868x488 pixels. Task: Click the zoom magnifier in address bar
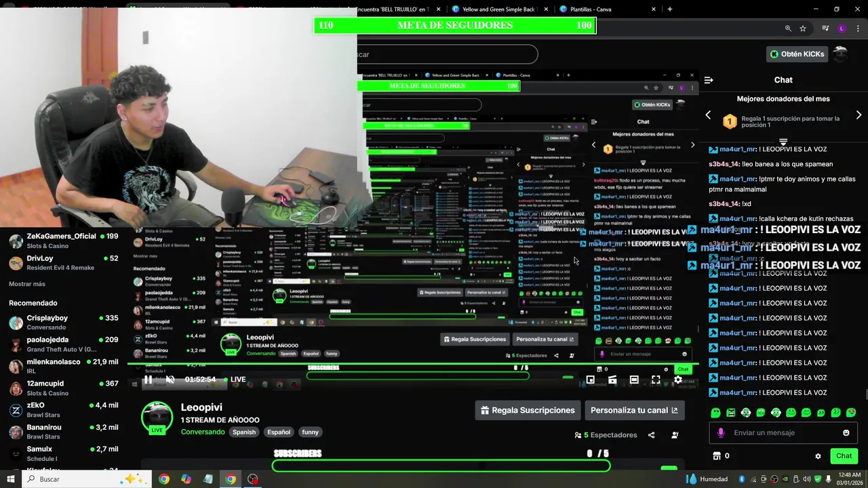pyautogui.click(x=788, y=28)
